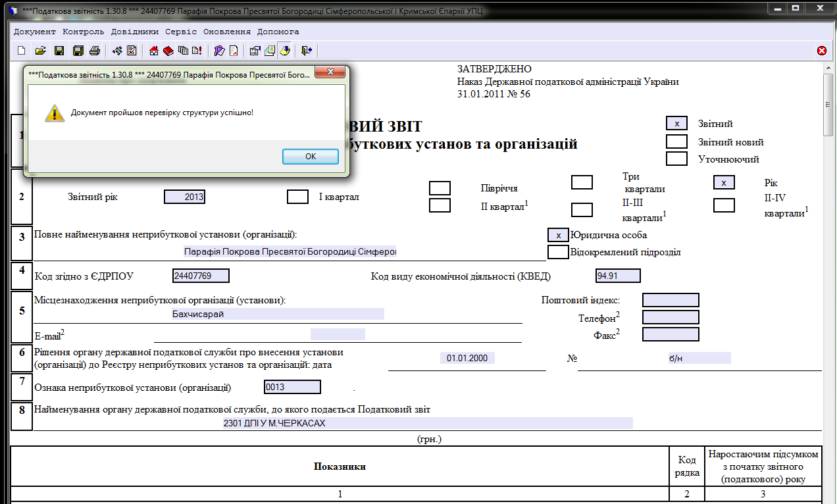Tick the Три квартали checkbox
Viewport: 837px width, 504px height.
[x=582, y=182]
